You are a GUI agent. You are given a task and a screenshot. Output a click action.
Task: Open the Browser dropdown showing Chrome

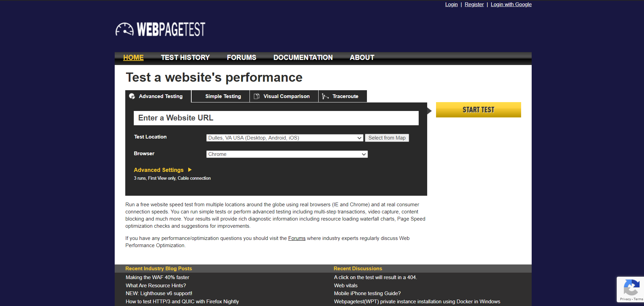287,154
